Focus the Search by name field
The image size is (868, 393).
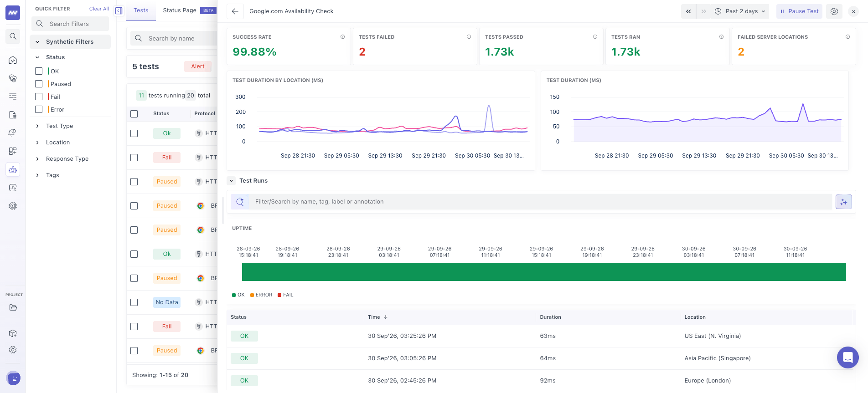pyautogui.click(x=174, y=39)
